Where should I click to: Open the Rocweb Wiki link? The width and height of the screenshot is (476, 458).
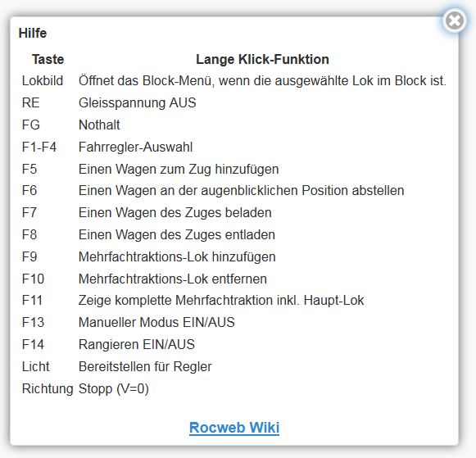[234, 428]
